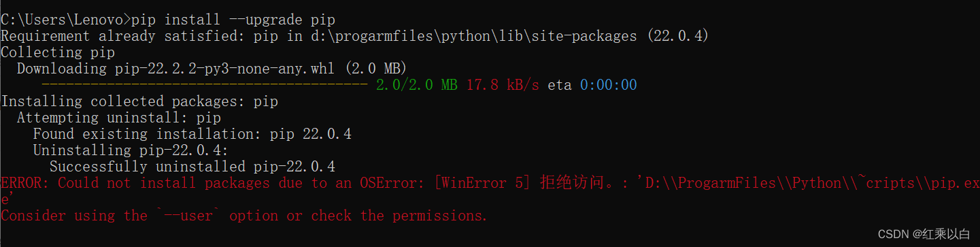Screen dimensions: 980x247
Task: Click the d:\progarmfiles\python\lib\site-packages path
Action: (459, 36)
